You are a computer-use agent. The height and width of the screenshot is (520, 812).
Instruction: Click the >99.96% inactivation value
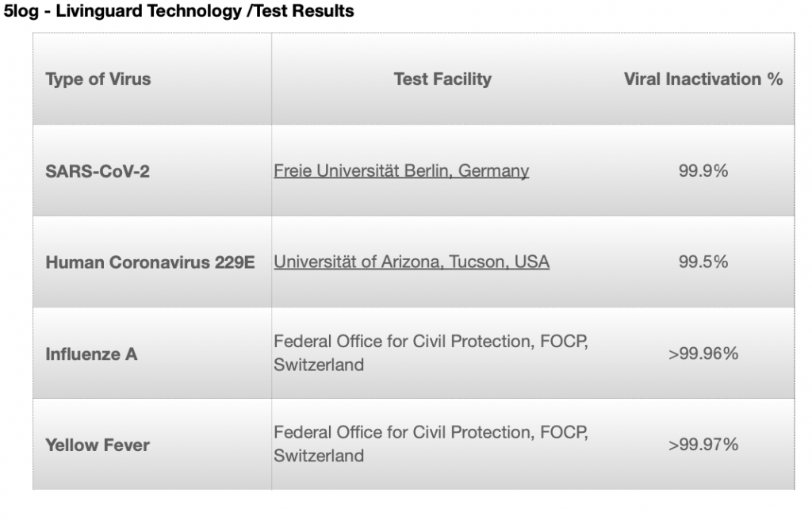coord(703,354)
